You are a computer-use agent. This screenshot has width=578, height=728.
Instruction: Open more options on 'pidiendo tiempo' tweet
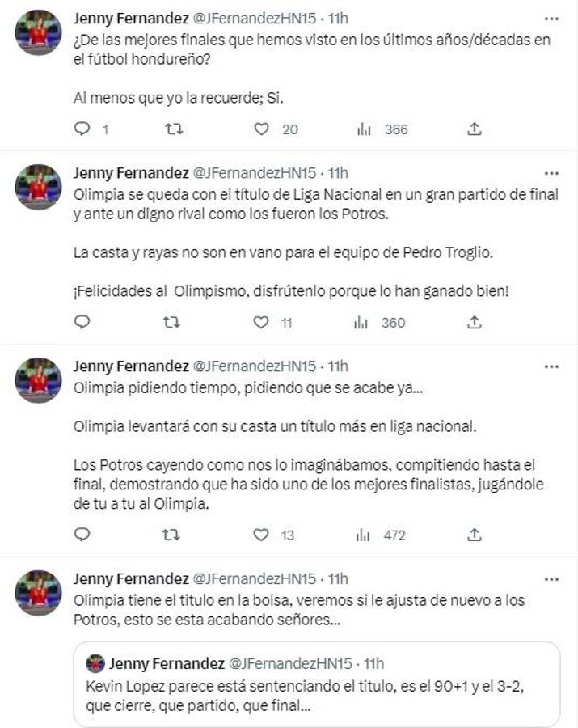551,366
